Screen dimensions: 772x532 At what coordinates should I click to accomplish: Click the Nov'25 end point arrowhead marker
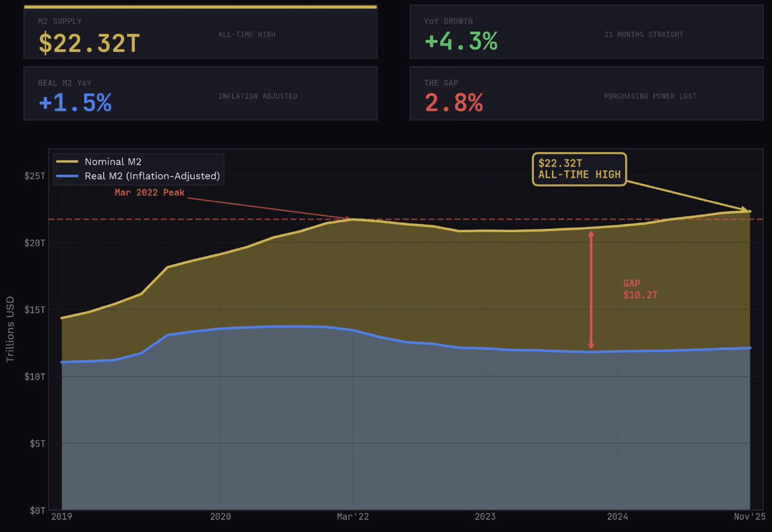pyautogui.click(x=748, y=210)
